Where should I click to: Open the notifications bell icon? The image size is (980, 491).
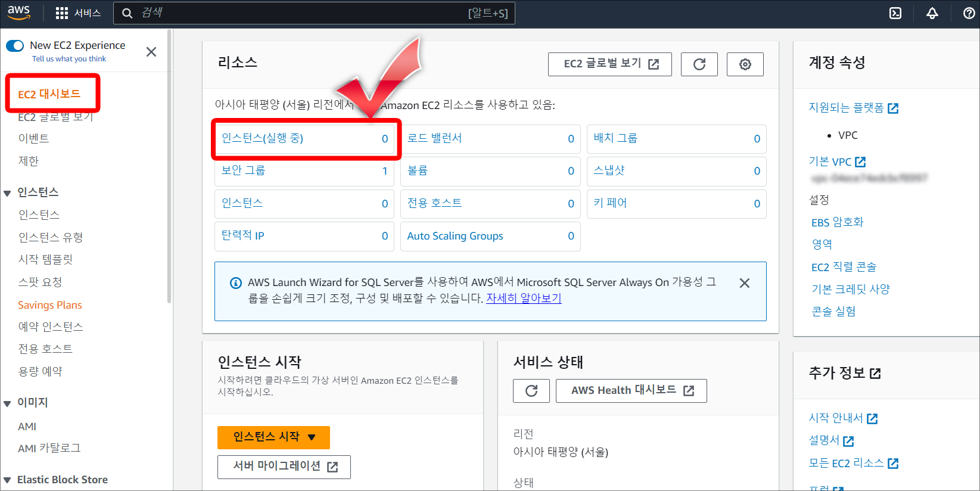click(932, 13)
